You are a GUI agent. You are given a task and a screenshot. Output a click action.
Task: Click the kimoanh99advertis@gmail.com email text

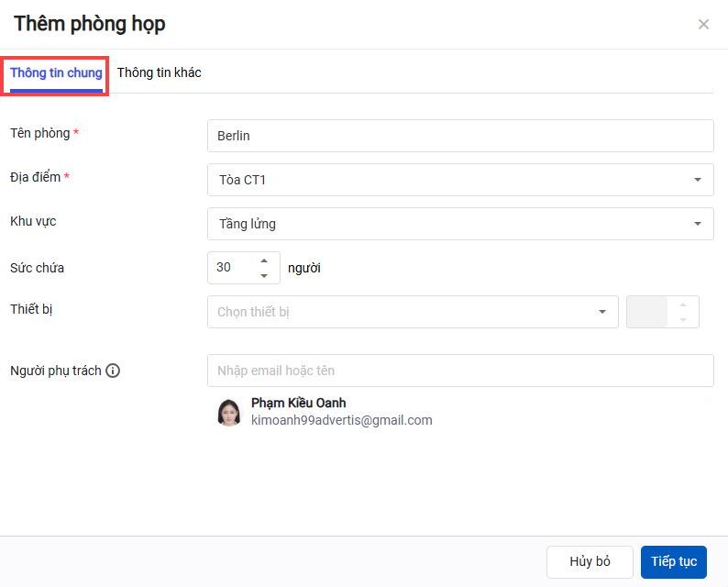pyautogui.click(x=341, y=420)
